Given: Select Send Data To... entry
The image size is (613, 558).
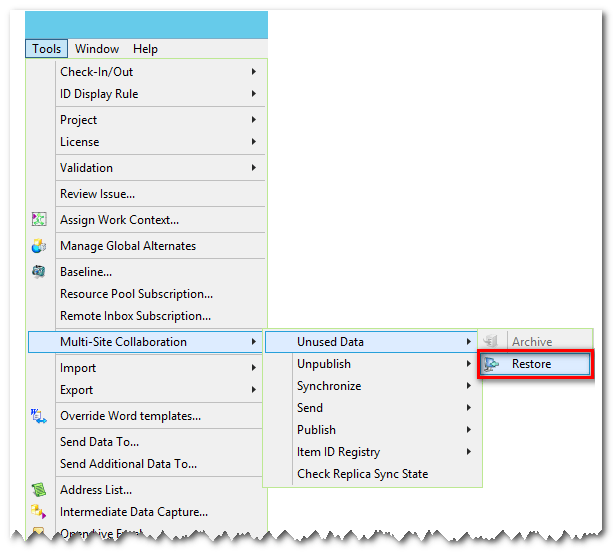Looking at the screenshot, I should point(99,442).
